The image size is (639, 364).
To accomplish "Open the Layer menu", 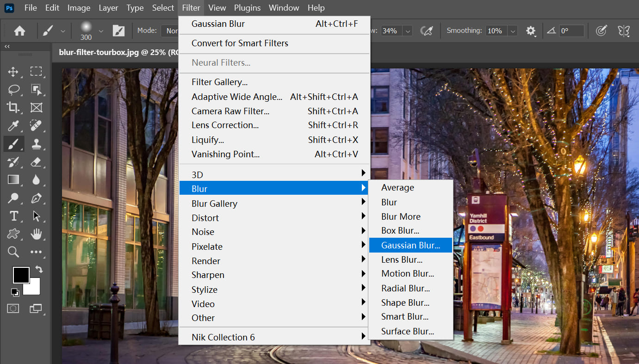I will click(108, 8).
